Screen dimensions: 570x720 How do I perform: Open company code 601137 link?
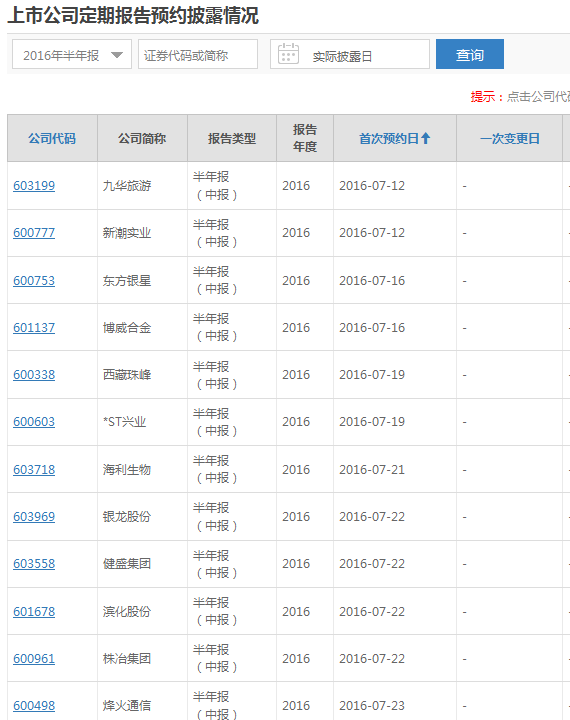pyautogui.click(x=34, y=328)
